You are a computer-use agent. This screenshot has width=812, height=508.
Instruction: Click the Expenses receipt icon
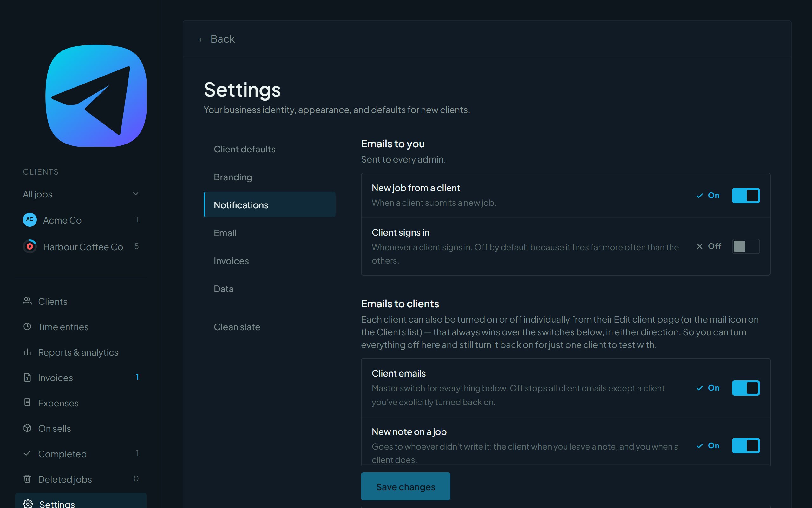click(27, 403)
